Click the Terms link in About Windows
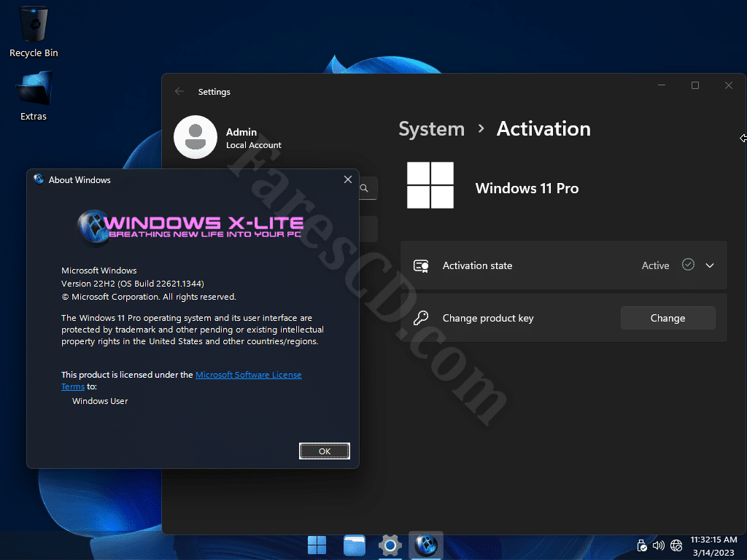Screen dimensions: 747x560 click(73, 386)
